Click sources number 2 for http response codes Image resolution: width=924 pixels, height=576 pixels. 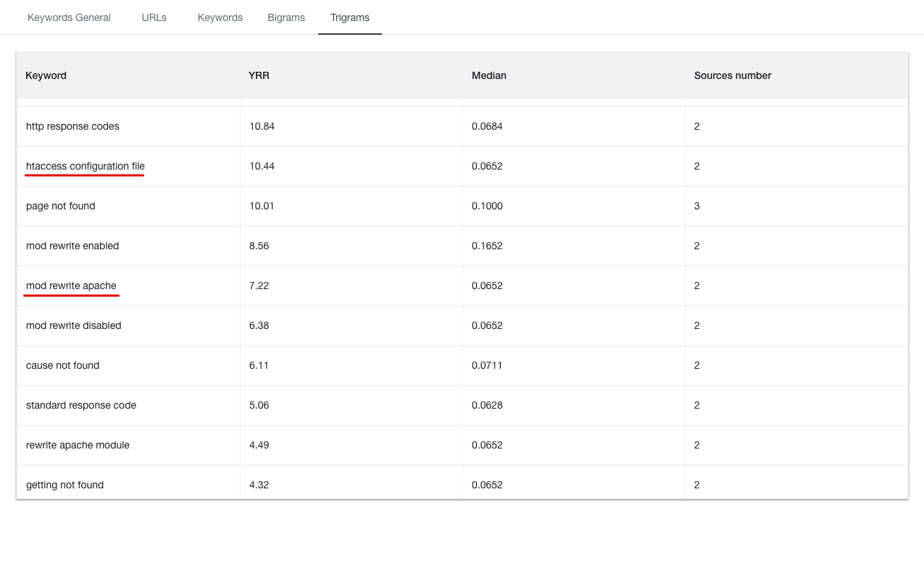pos(697,126)
